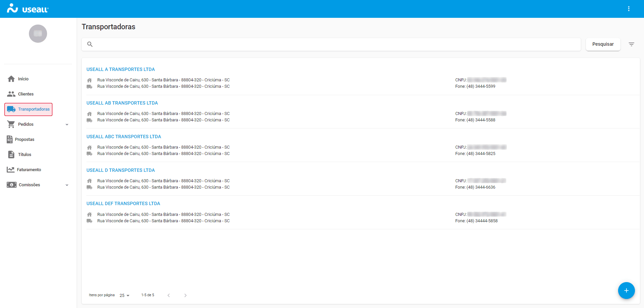Click the Transportadoras truck icon in sidebar
The width and height of the screenshot is (644, 308).
pyautogui.click(x=11, y=109)
